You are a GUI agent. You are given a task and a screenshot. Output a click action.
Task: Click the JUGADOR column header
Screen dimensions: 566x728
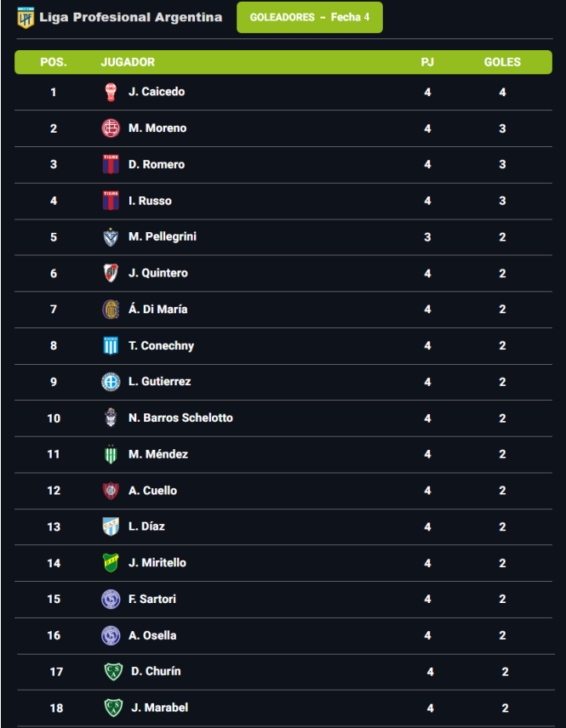(128, 62)
